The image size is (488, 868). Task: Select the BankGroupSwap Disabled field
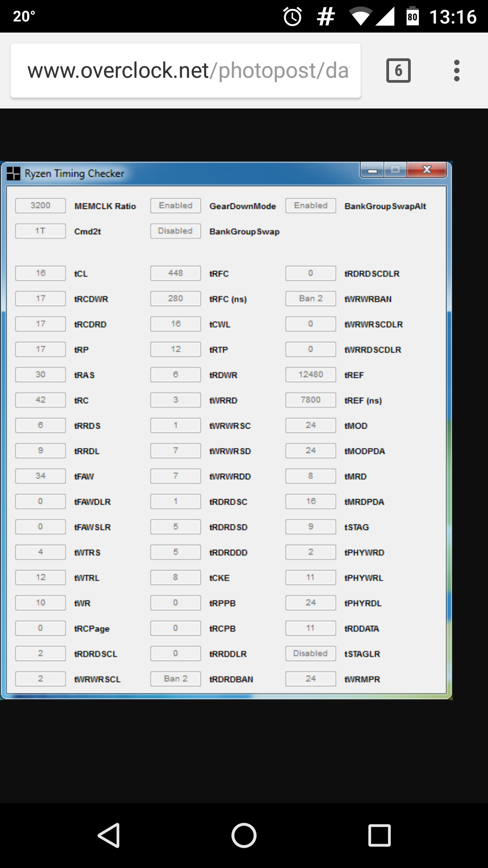click(x=176, y=231)
